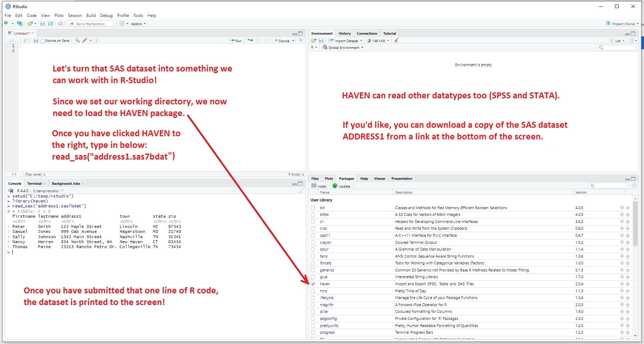The height and width of the screenshot is (344, 644).
Task: Click the magrittr package name link
Action: (327, 305)
